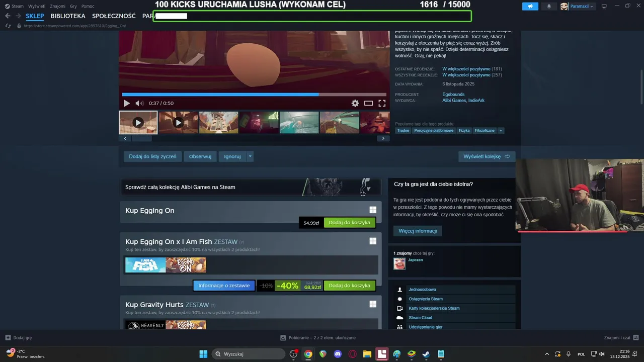Expand the dropdown next to Ignoruj

(250, 156)
